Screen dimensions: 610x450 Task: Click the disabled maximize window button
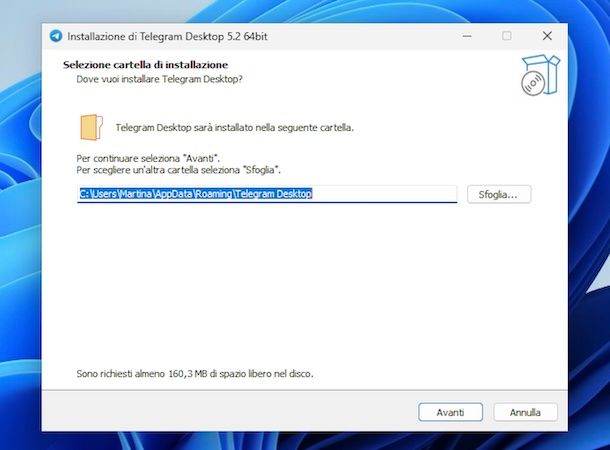pos(507,36)
